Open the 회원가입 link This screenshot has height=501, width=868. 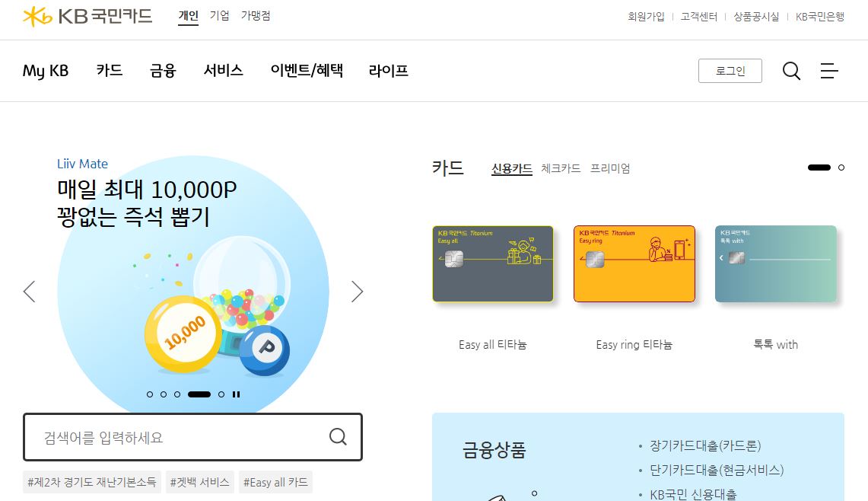(646, 17)
